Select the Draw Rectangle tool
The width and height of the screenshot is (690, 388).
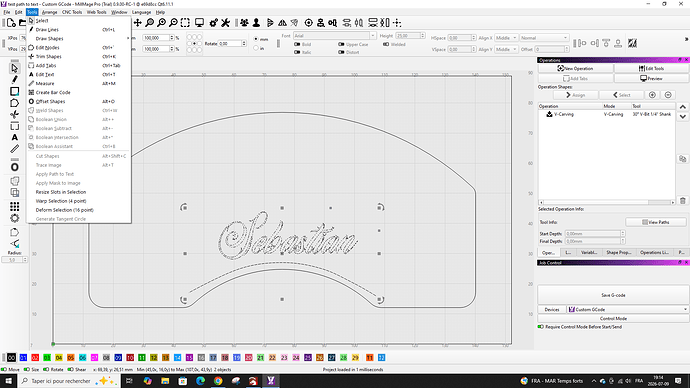click(x=15, y=92)
